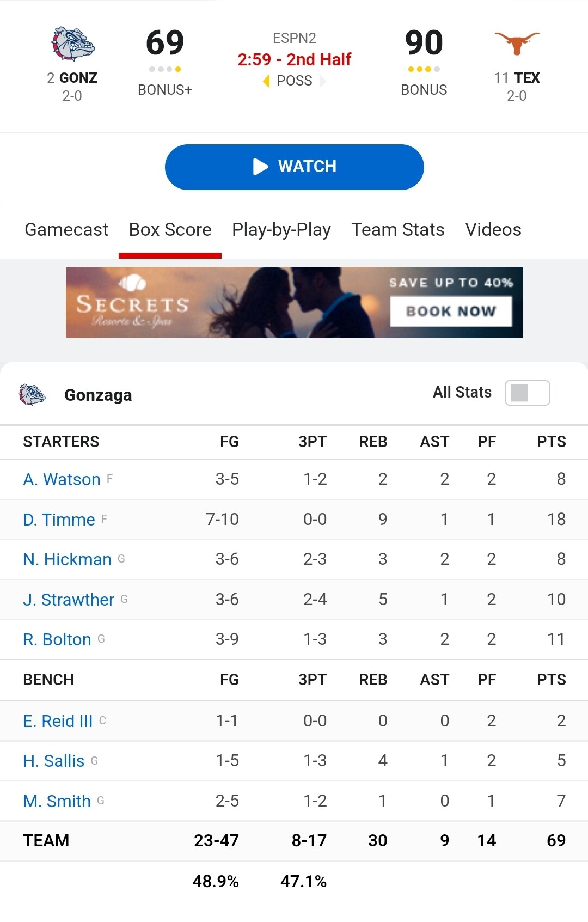Tap the Texas longhorn logo
The image size is (588, 922).
[x=517, y=42]
